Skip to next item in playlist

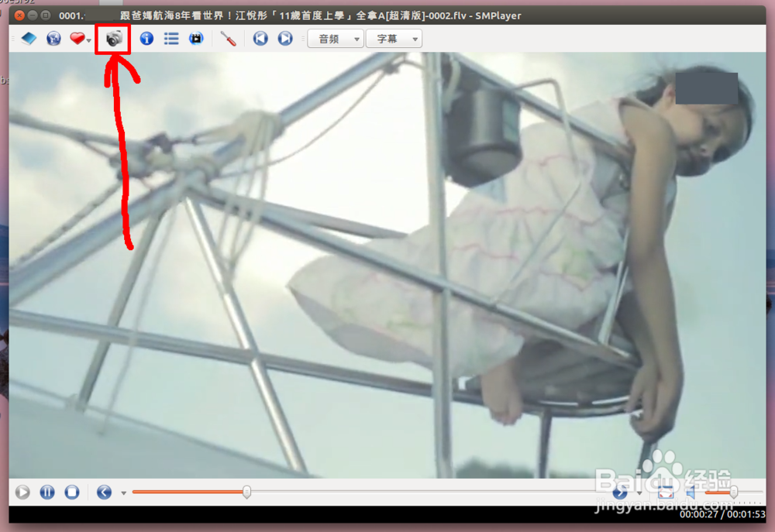point(285,38)
